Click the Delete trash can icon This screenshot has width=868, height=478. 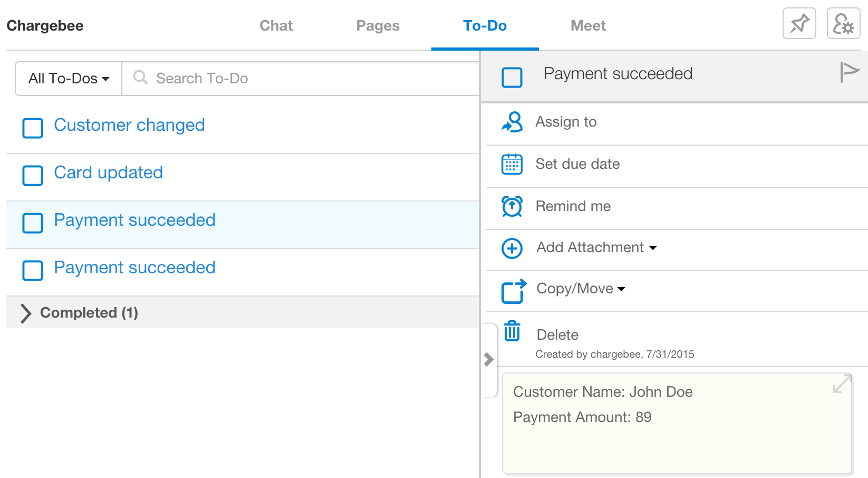pyautogui.click(x=512, y=332)
